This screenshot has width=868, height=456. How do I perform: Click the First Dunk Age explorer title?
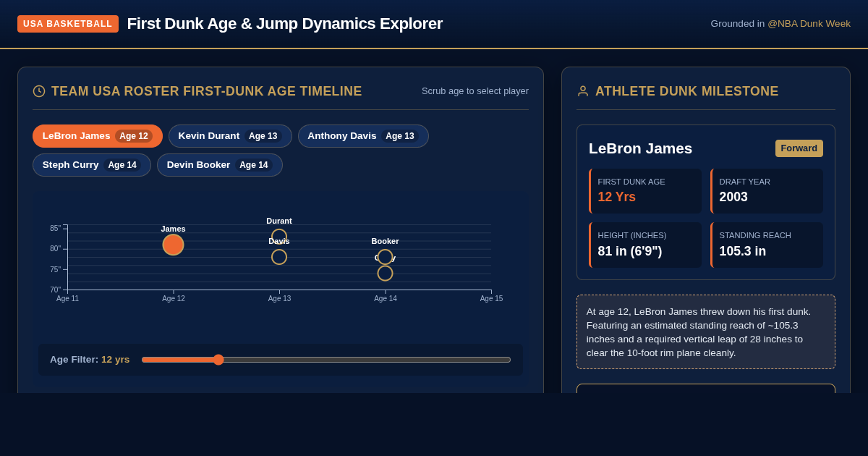[x=285, y=24]
